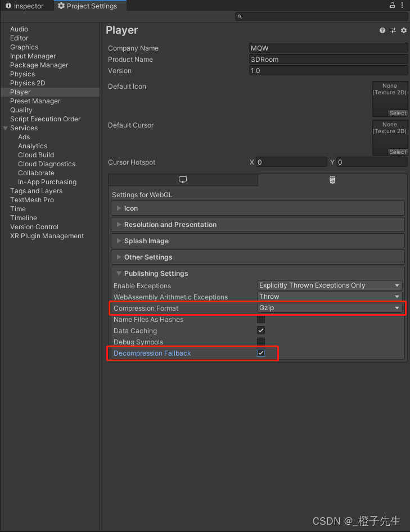The image size is (410, 532).
Task: Open the Enable Exceptions dropdown
Action: point(330,285)
